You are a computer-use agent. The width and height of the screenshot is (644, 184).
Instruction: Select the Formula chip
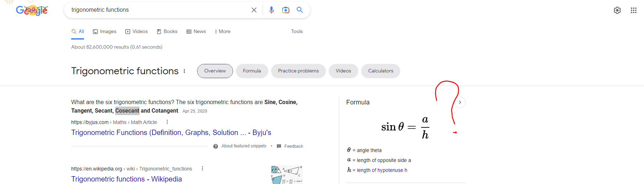coord(252,71)
